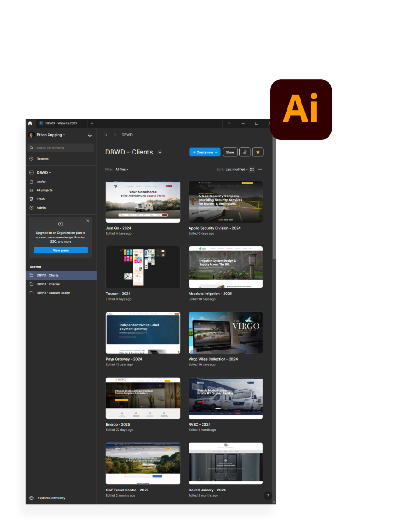Open the RVSC - 2024 thumbnail
Image resolution: width=420 pixels, height=532 pixels.
[x=225, y=398]
